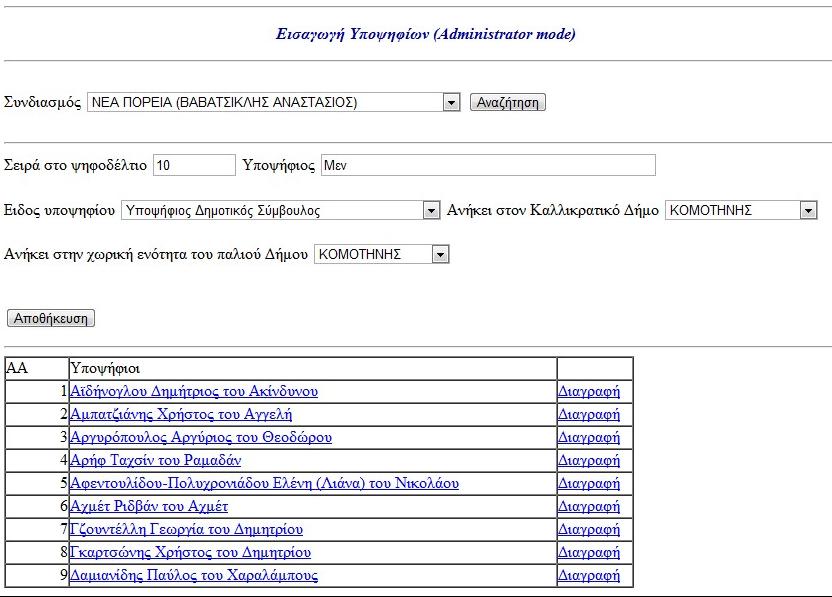The image size is (832, 597).
Task: Open candidate Αϊδήνογλου Δημήτριος του Ακίνδυνου
Action: [194, 392]
